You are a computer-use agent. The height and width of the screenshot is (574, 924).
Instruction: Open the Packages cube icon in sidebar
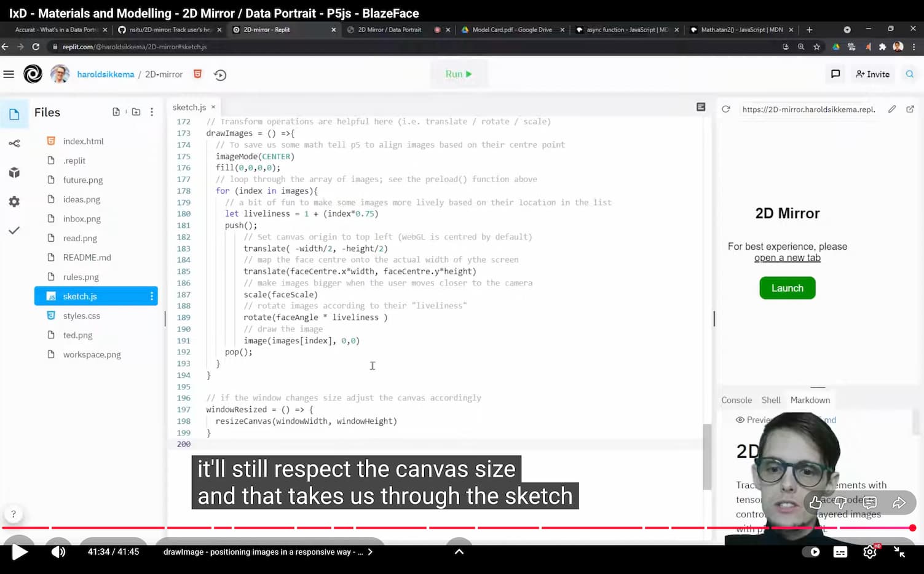pos(14,173)
